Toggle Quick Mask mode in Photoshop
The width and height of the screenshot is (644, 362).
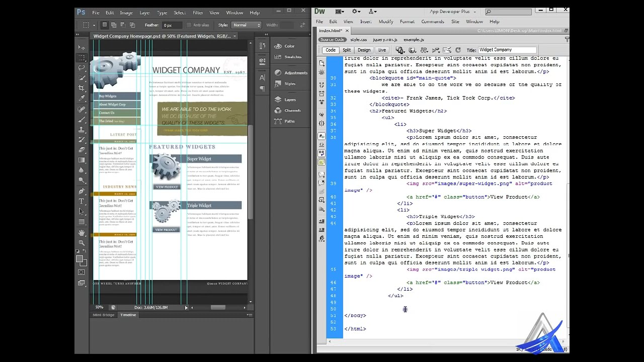pyautogui.click(x=82, y=272)
